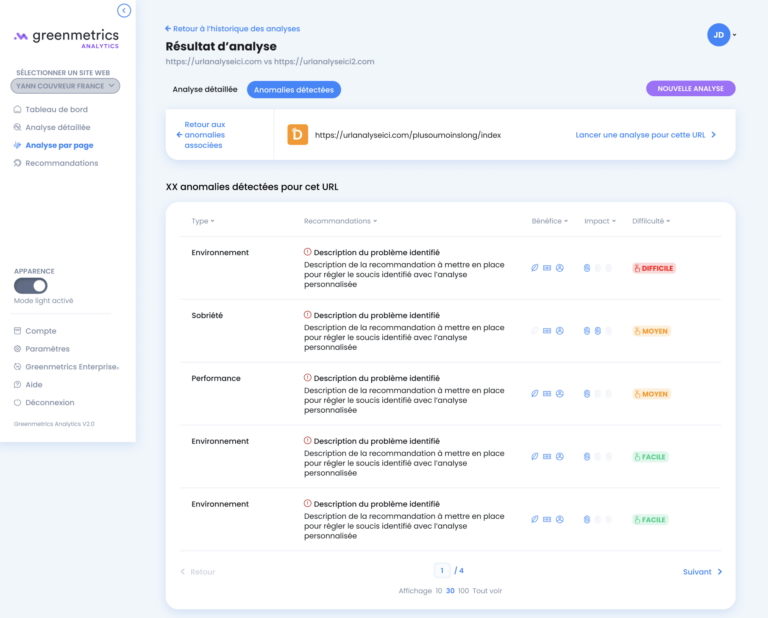Viewport: 768px width, 618px height.
Task: Click the Analyse par page icon
Action: pos(17,145)
